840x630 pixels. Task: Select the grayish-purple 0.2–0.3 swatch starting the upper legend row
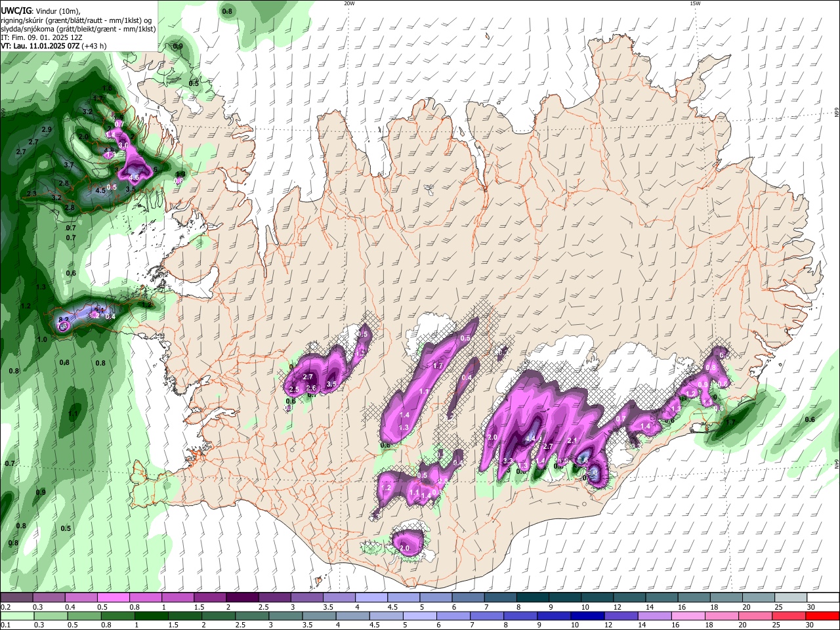16,598
